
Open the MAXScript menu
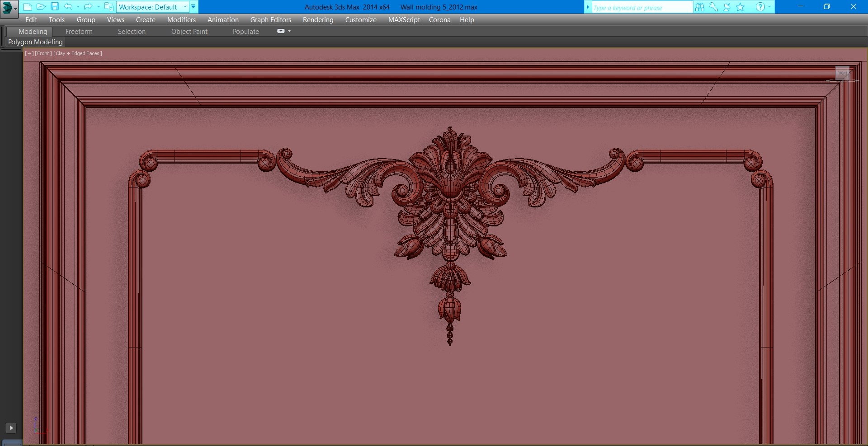click(404, 20)
